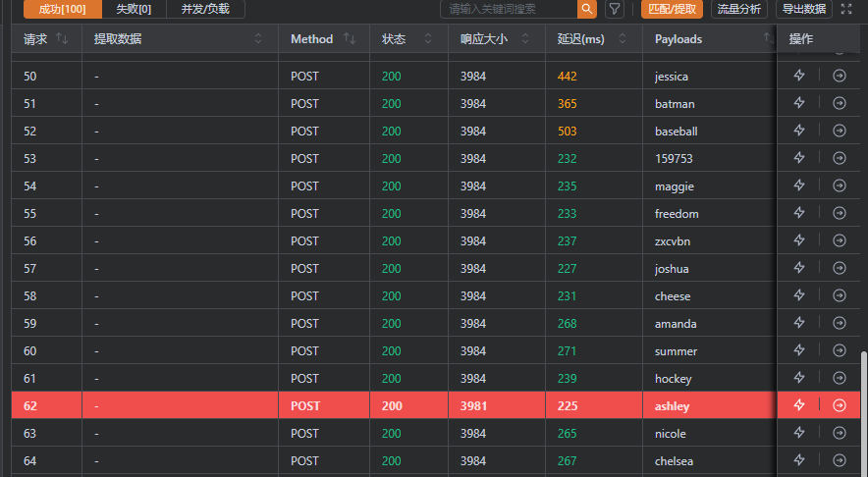Open the 响应大小 column filter chevron
This screenshot has width=868, height=477.
525,39
